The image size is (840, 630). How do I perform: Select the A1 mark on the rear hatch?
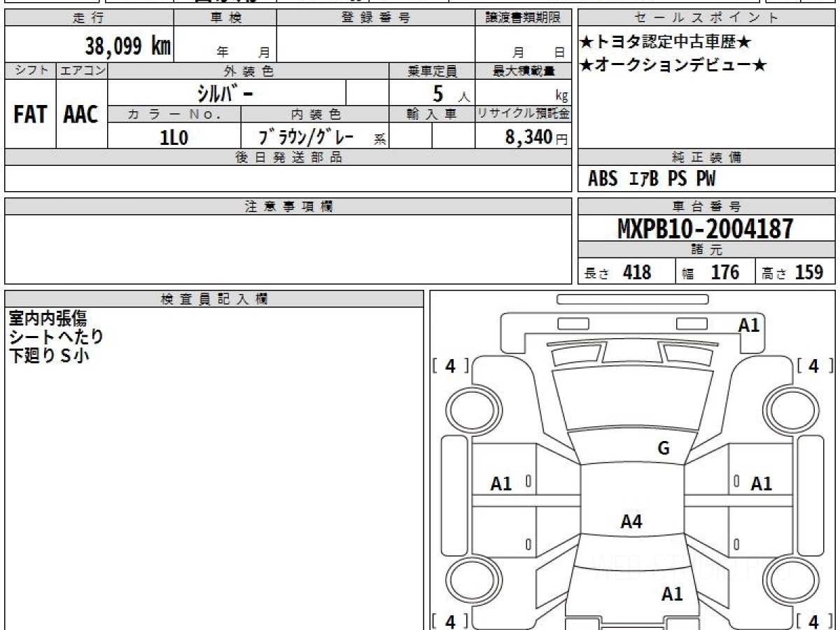672,594
